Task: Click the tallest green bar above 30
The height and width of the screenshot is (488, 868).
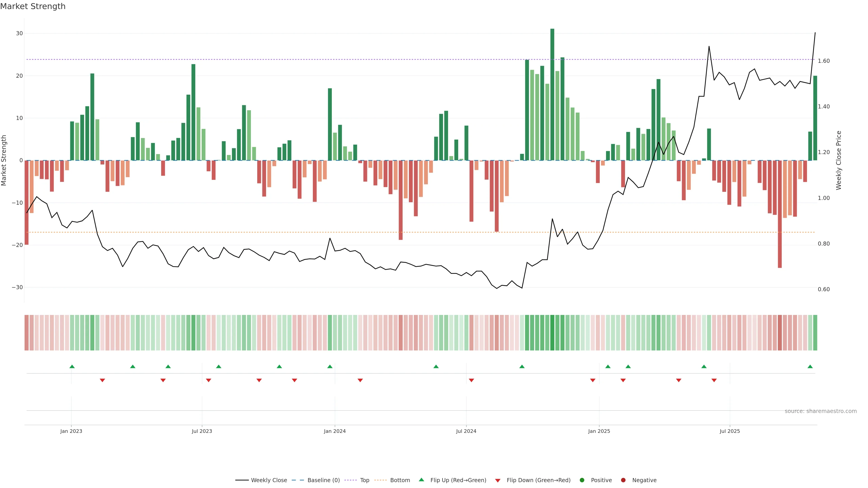Action: point(552,94)
